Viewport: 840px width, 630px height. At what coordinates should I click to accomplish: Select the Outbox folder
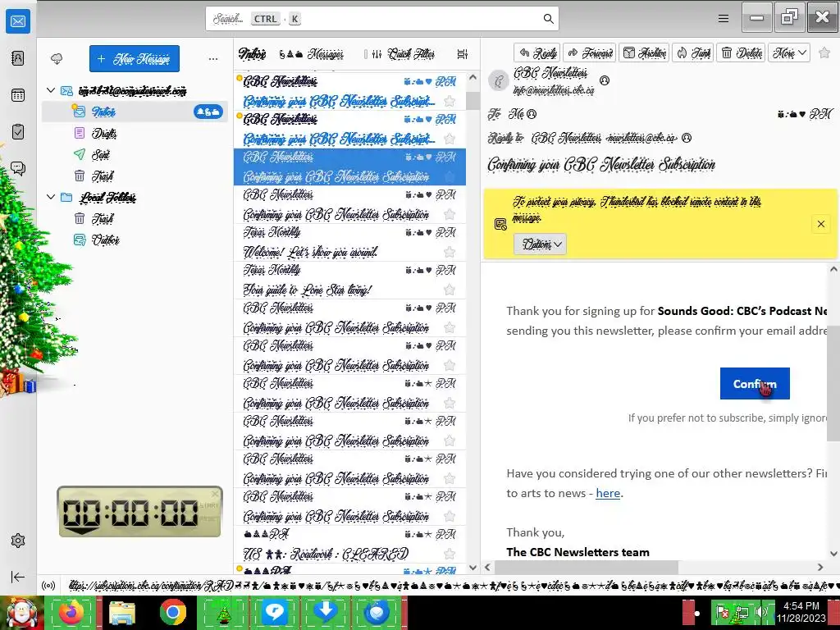pos(135,240)
